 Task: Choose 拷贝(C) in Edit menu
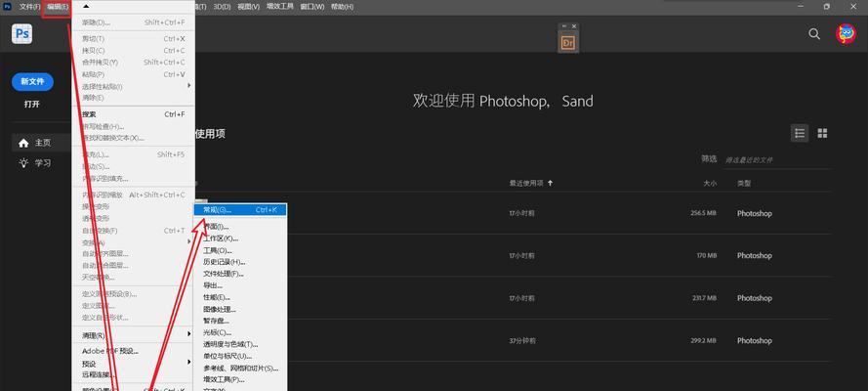click(133, 51)
